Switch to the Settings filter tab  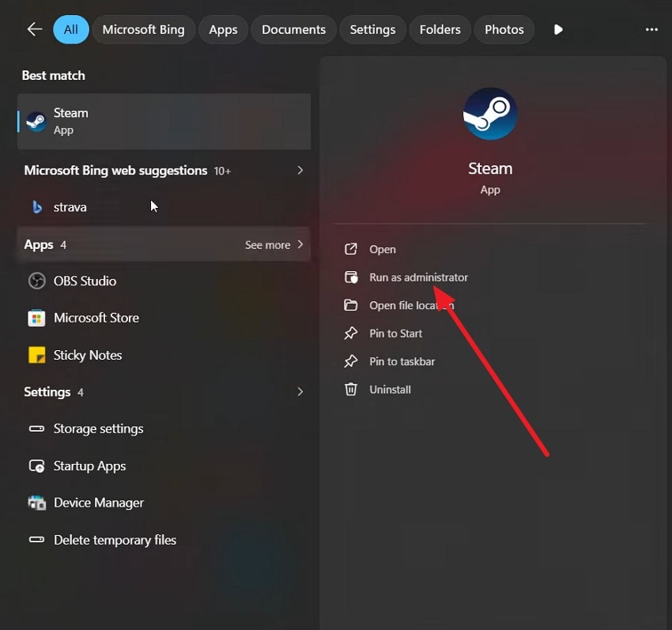372,29
